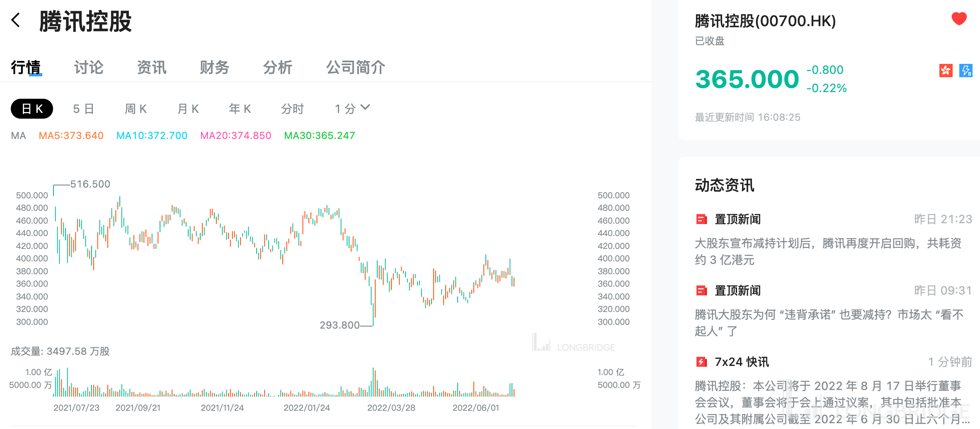Expand the 1分 interval dropdown
980x429 pixels.
tap(352, 109)
